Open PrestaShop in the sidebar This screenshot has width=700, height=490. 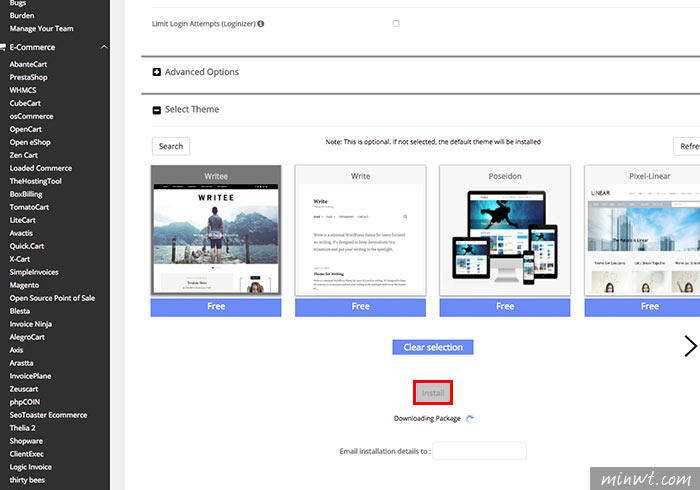click(29, 77)
